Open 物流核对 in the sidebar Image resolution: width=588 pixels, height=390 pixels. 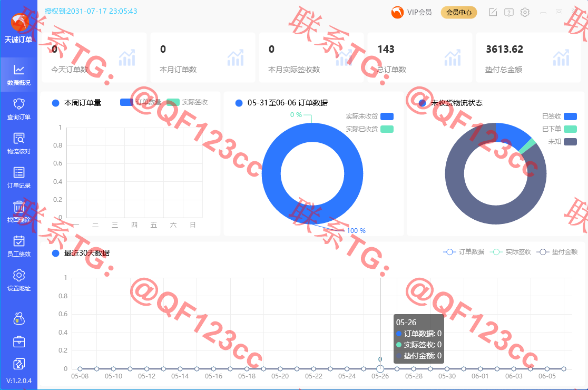tap(19, 143)
